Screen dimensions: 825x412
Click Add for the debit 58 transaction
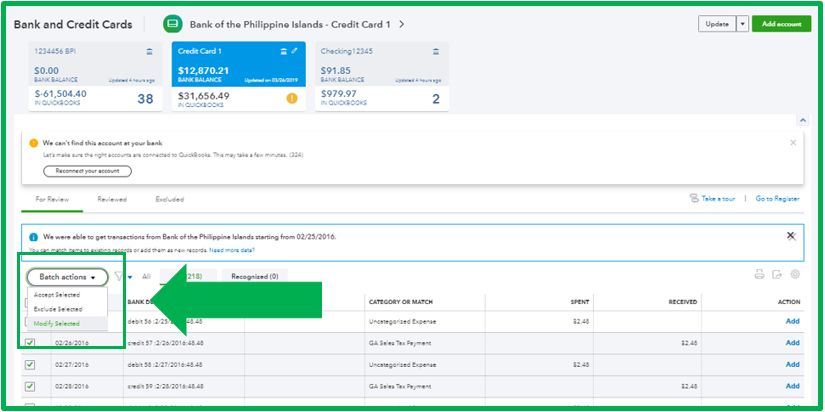[x=792, y=364]
